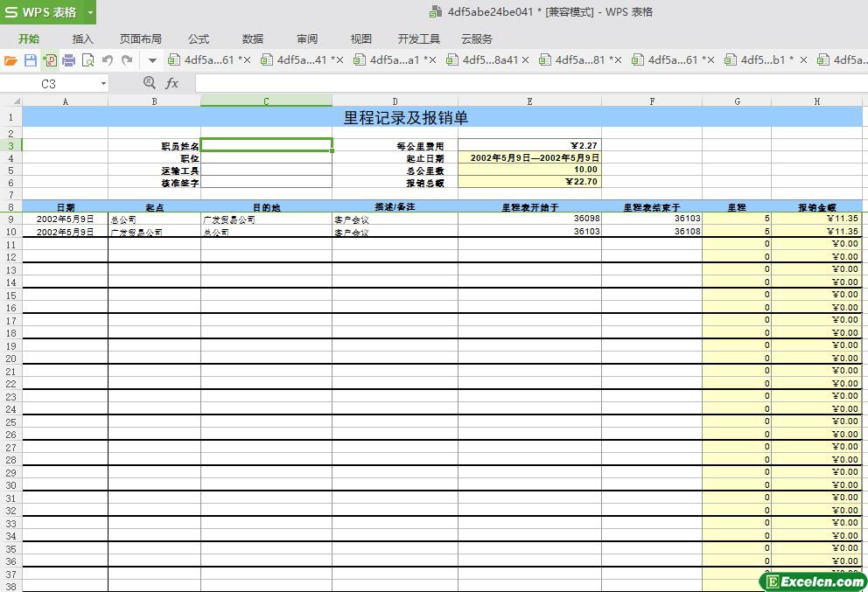Click the fx insert function icon
Screen dimensions: 868x592
[172, 83]
